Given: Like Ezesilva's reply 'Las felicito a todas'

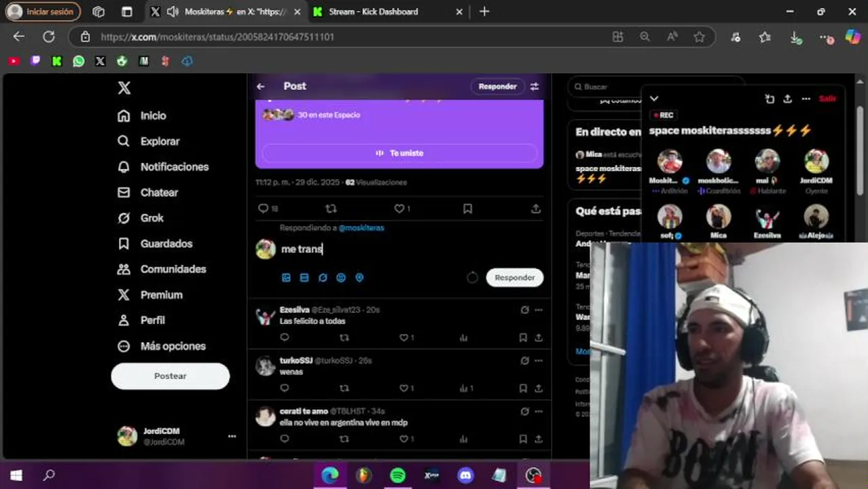Looking at the screenshot, I should 403,338.
